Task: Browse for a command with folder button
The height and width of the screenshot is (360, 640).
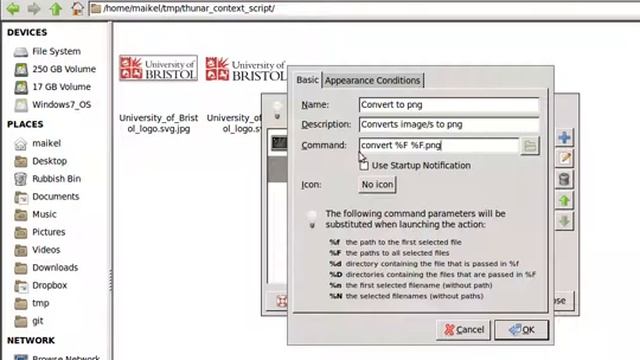Action: pos(530,146)
